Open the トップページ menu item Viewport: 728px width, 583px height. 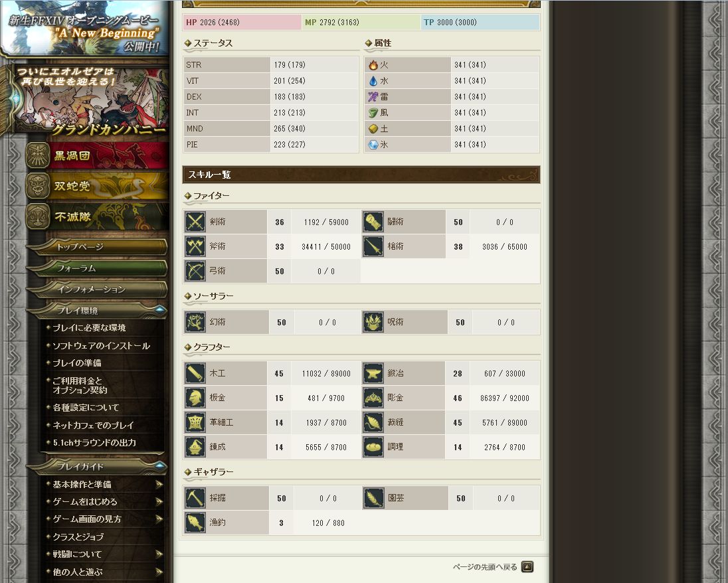96,247
